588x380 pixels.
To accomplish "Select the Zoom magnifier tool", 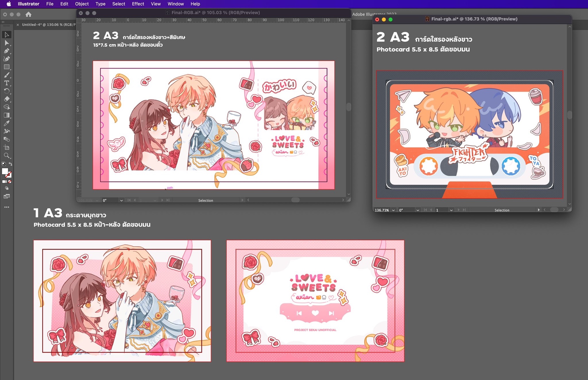I will (6, 155).
